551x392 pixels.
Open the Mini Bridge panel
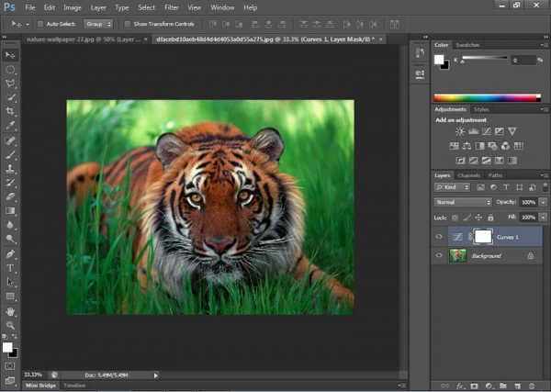coord(39,387)
